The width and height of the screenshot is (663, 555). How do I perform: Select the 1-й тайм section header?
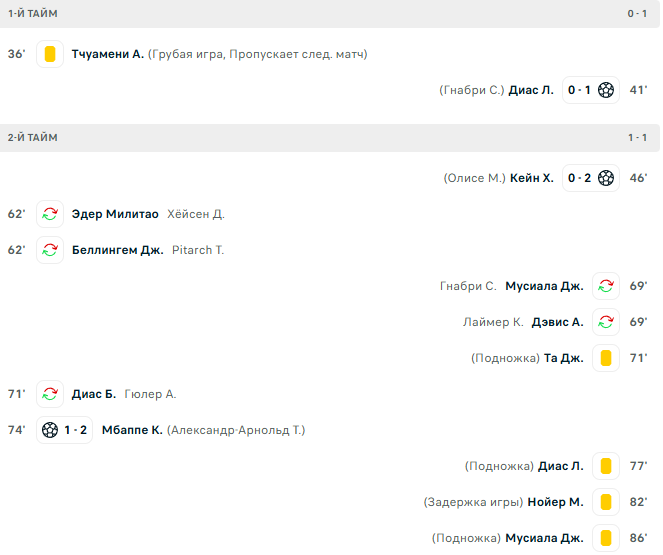[x=330, y=14]
